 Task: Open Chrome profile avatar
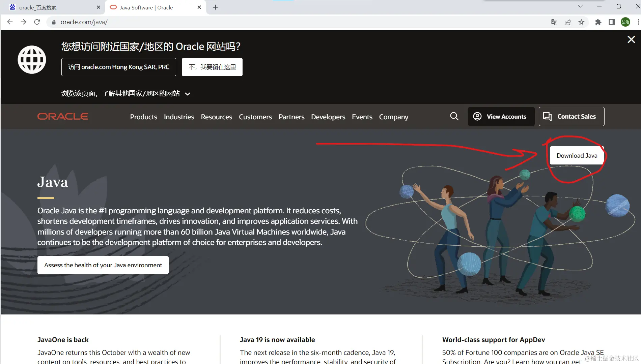click(x=625, y=22)
